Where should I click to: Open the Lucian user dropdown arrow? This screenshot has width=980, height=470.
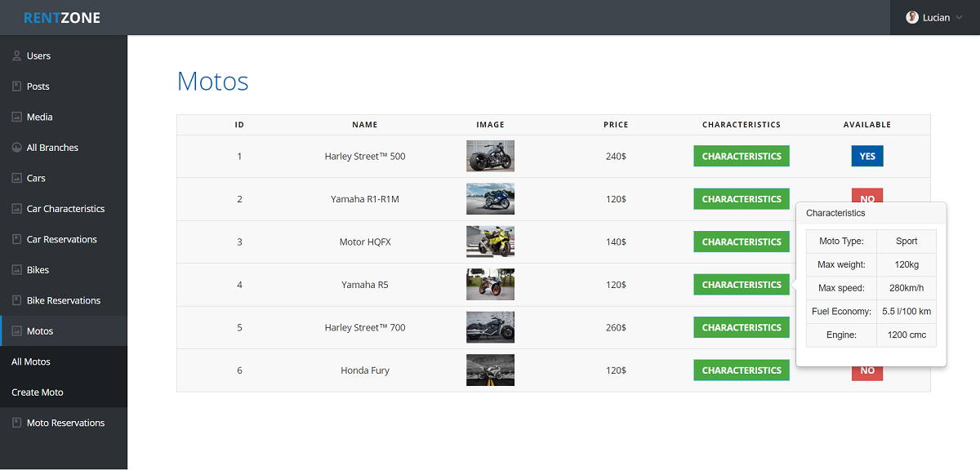coord(959,18)
